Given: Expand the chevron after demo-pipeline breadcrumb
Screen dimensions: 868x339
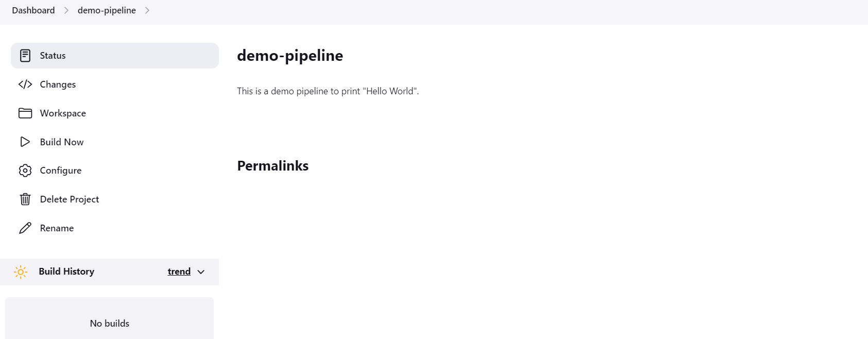Looking at the screenshot, I should tap(147, 10).
